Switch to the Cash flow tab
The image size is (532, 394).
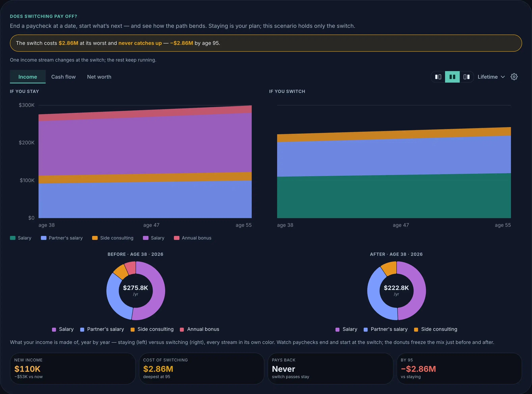click(x=63, y=77)
